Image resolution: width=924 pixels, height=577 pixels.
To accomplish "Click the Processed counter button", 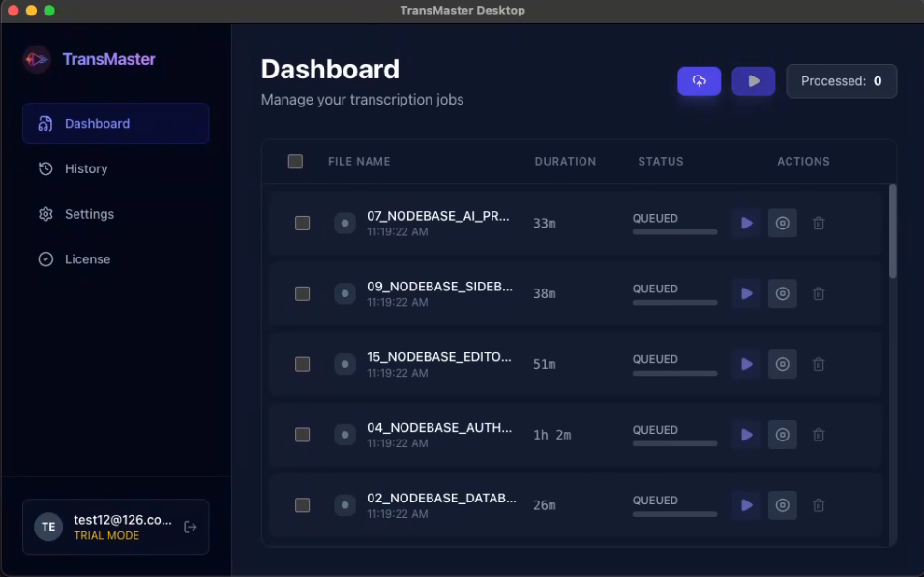I will [x=841, y=80].
